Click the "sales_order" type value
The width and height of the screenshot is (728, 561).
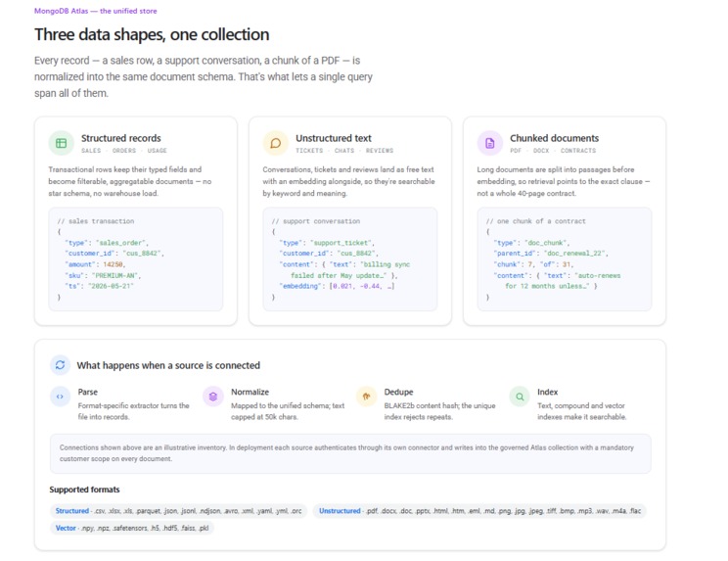pos(120,243)
